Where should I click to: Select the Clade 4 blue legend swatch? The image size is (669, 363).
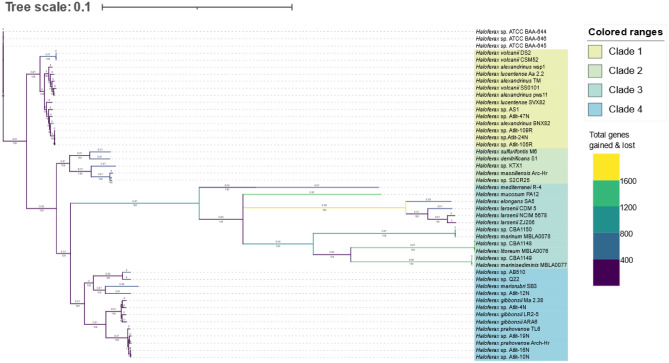[x=595, y=109]
